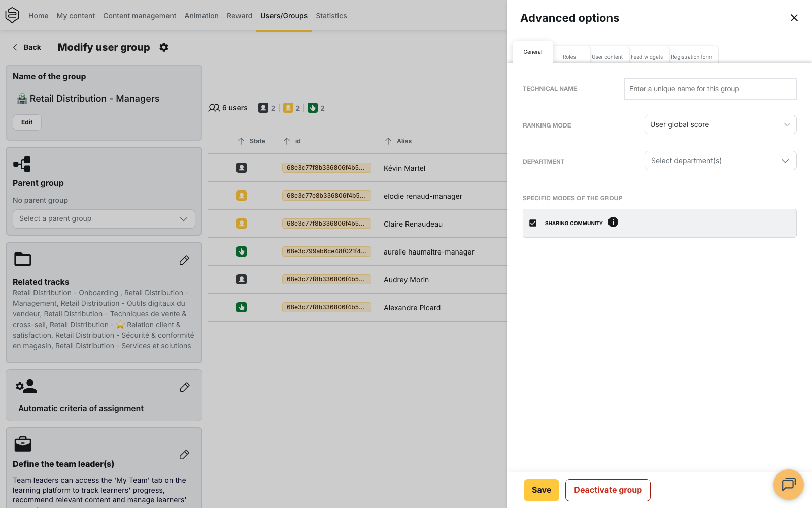The height and width of the screenshot is (508, 812).
Task: Switch to the Registration form tab
Action: 691,57
